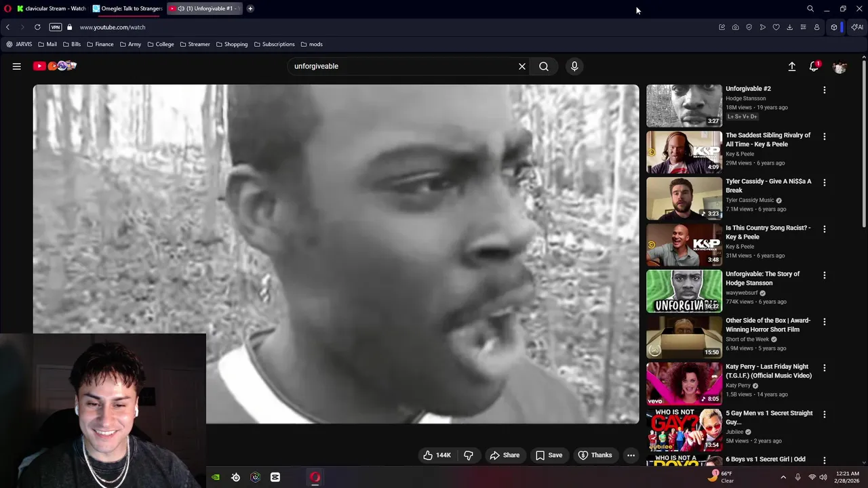Open the system volume control in tray
Image resolution: width=868 pixels, height=488 pixels.
823,477
